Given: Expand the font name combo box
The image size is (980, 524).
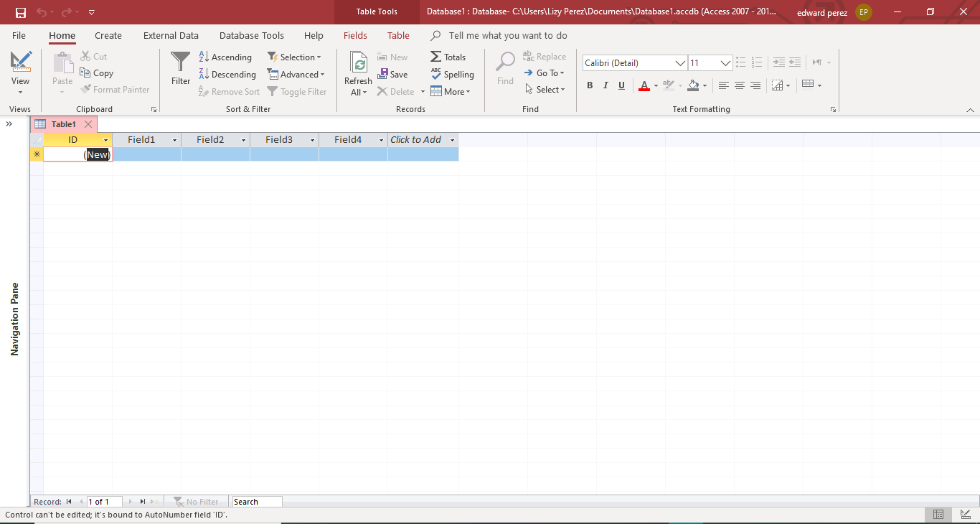Looking at the screenshot, I should click(x=681, y=63).
